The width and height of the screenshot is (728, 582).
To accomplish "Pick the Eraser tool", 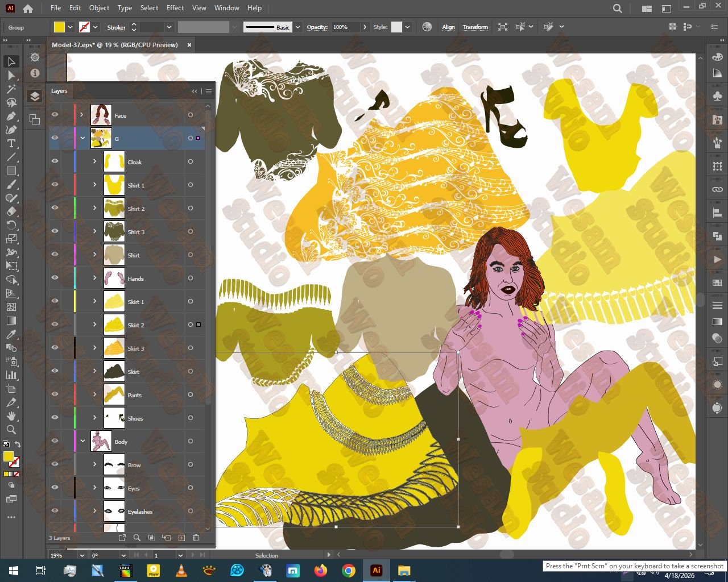I will (11, 211).
